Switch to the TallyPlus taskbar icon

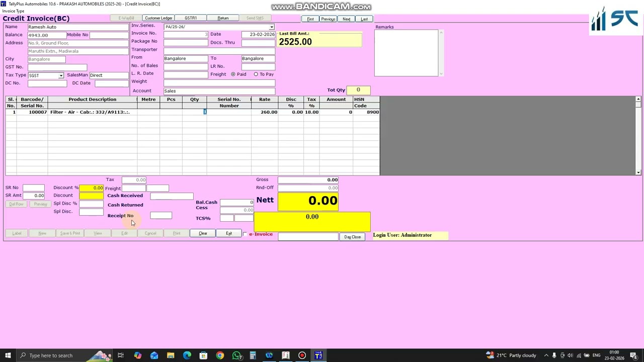318,355
